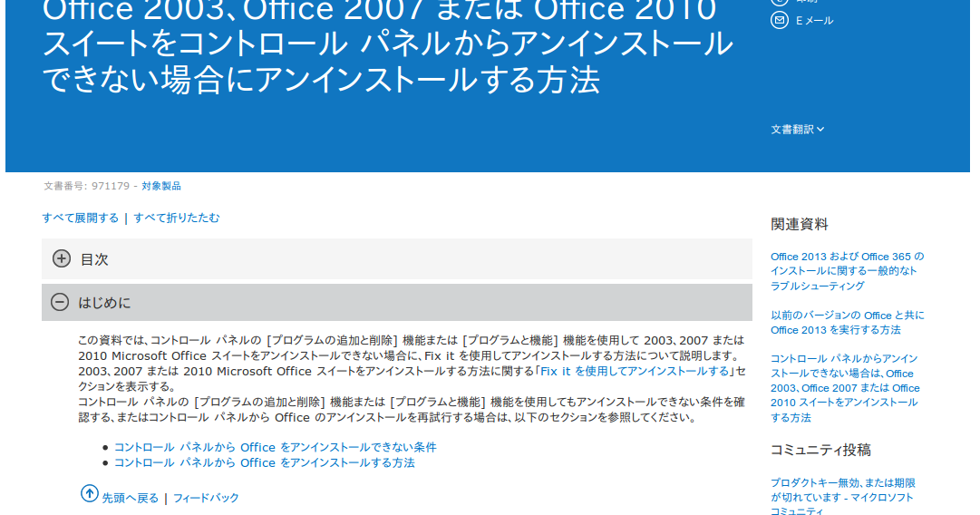Collapse the はじめに section minus icon
980x515 pixels.
[60, 303]
